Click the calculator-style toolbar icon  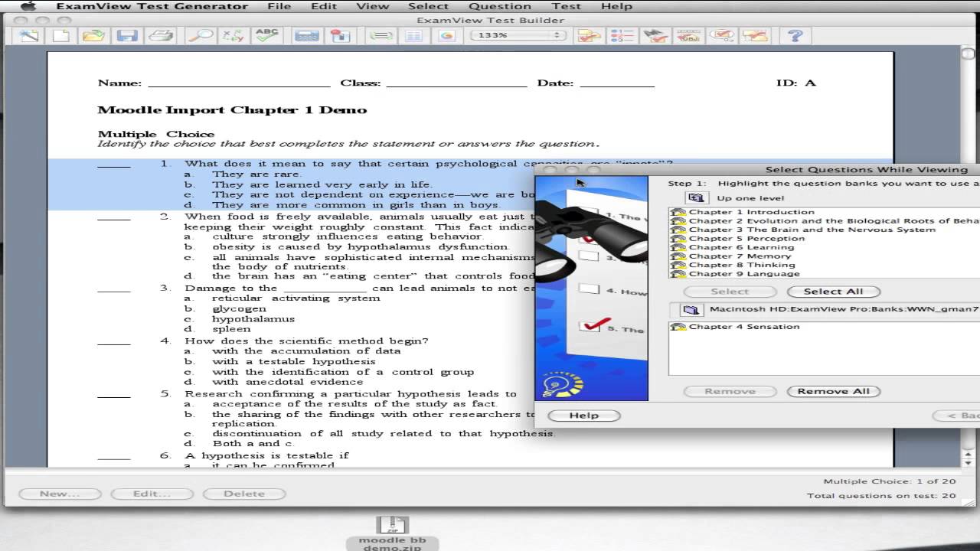tap(306, 35)
